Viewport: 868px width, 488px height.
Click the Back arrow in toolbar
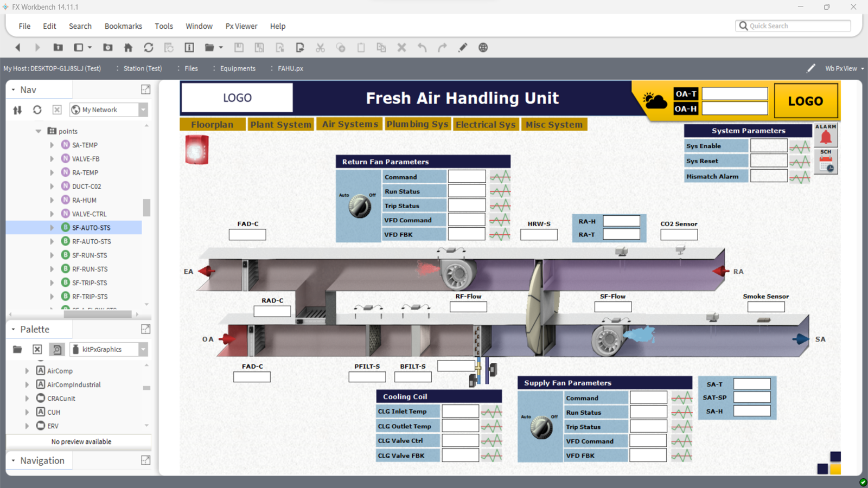click(x=18, y=48)
